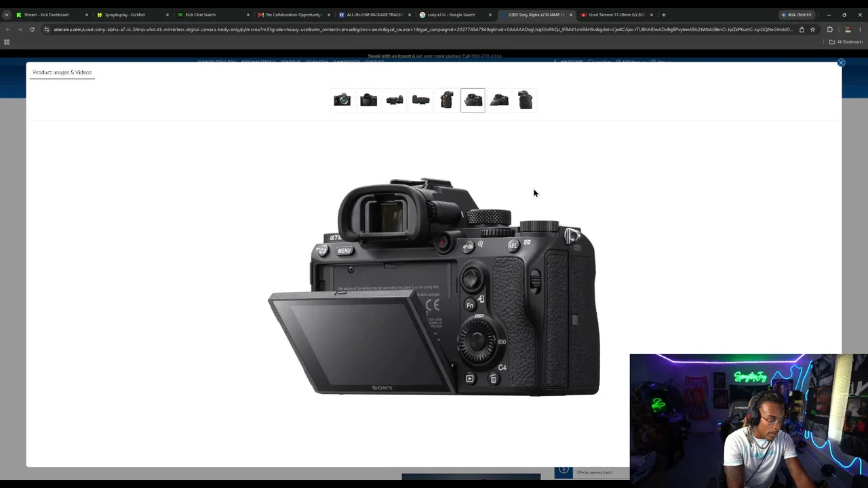Close the product images overlay
This screenshot has width=868, height=488.
click(x=841, y=63)
